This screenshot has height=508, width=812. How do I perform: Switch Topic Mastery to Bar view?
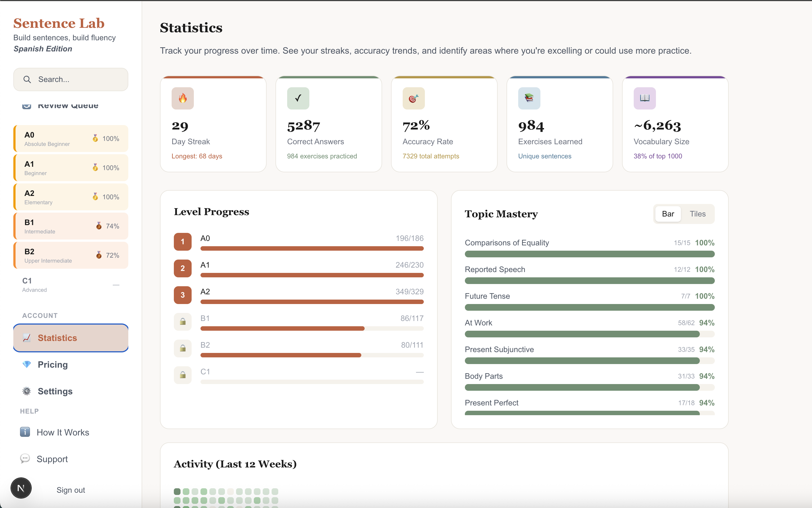[x=668, y=214]
